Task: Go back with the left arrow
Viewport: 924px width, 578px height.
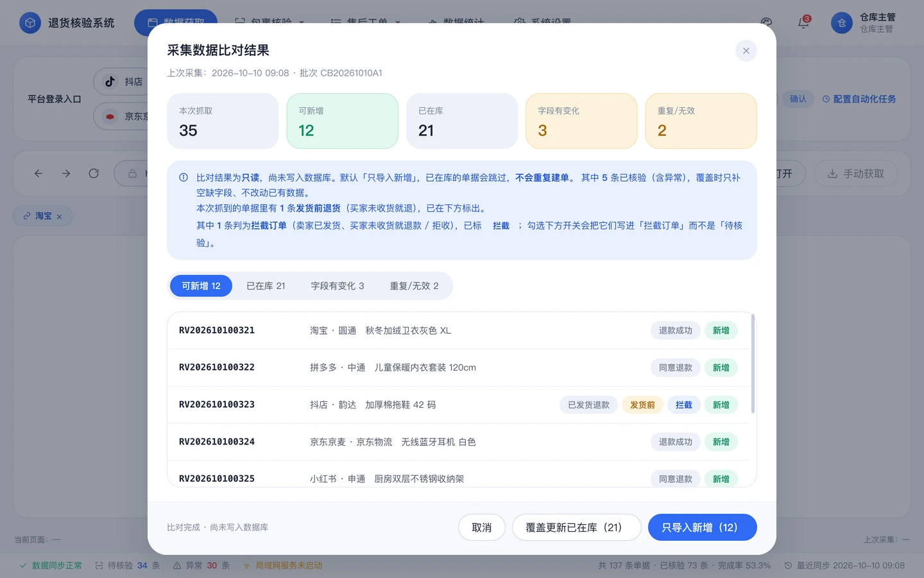Action: pyautogui.click(x=38, y=173)
